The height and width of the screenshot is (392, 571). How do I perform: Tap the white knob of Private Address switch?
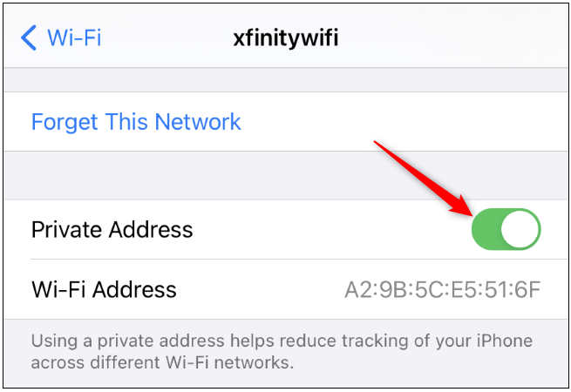click(x=520, y=229)
